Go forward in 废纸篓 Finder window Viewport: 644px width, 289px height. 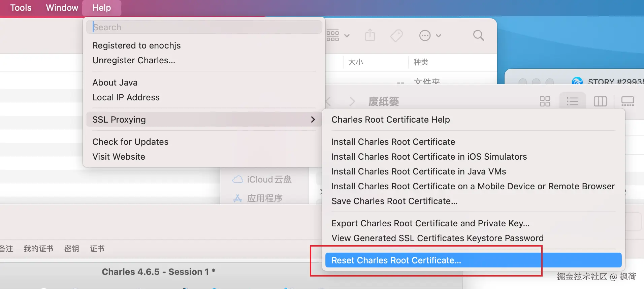pos(352,101)
